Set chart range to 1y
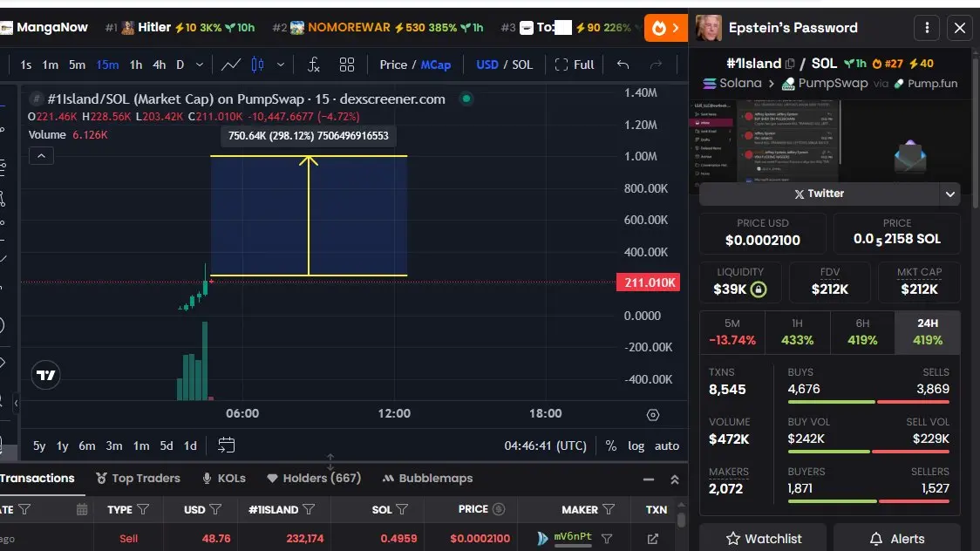980x551 pixels. pos(62,446)
